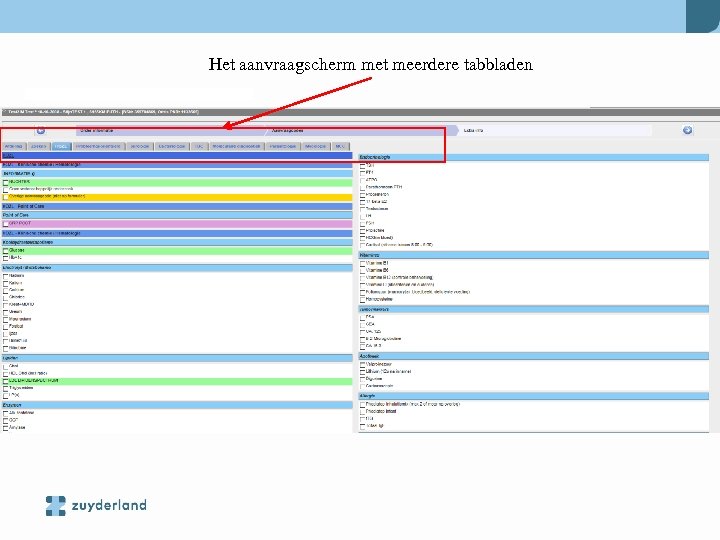The width and height of the screenshot is (720, 540).
Task: Check the Bilirubine box
Action: pyautogui.click(x=6, y=348)
